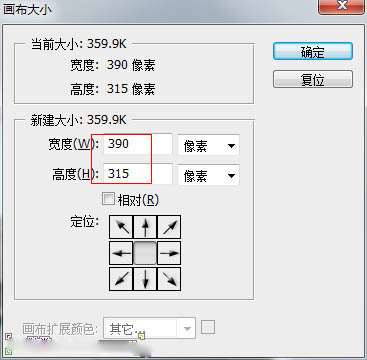Enable the 相对(R) checkbox
The width and height of the screenshot is (367, 360).
108,199
